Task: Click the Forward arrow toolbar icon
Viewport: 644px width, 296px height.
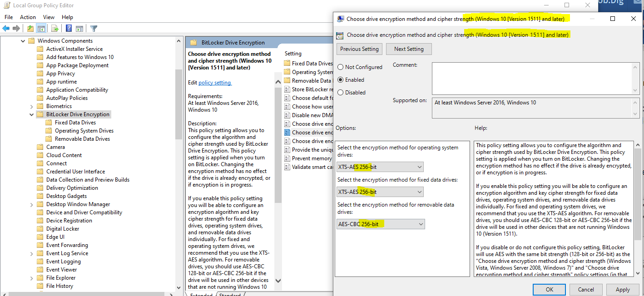Action: click(16, 29)
